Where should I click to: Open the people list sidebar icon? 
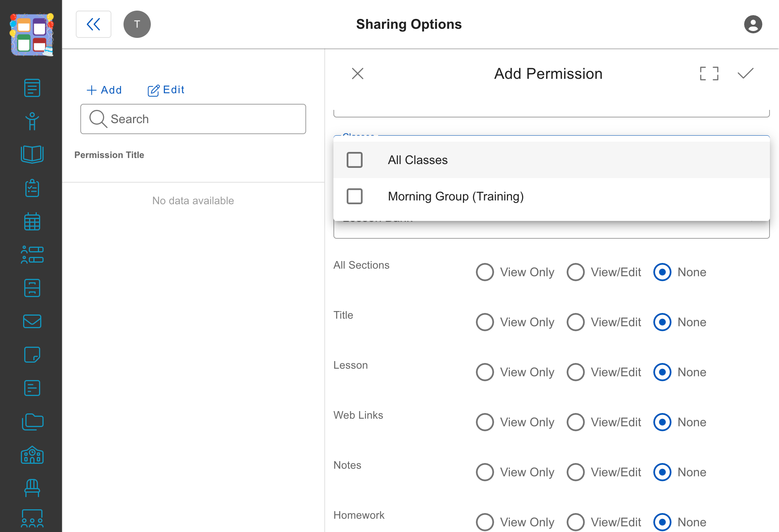pyautogui.click(x=32, y=255)
